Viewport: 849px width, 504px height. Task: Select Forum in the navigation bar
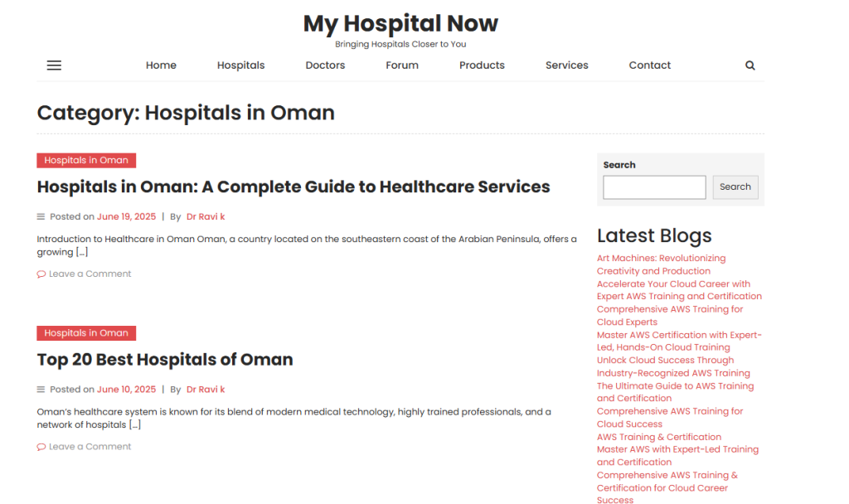click(x=402, y=65)
